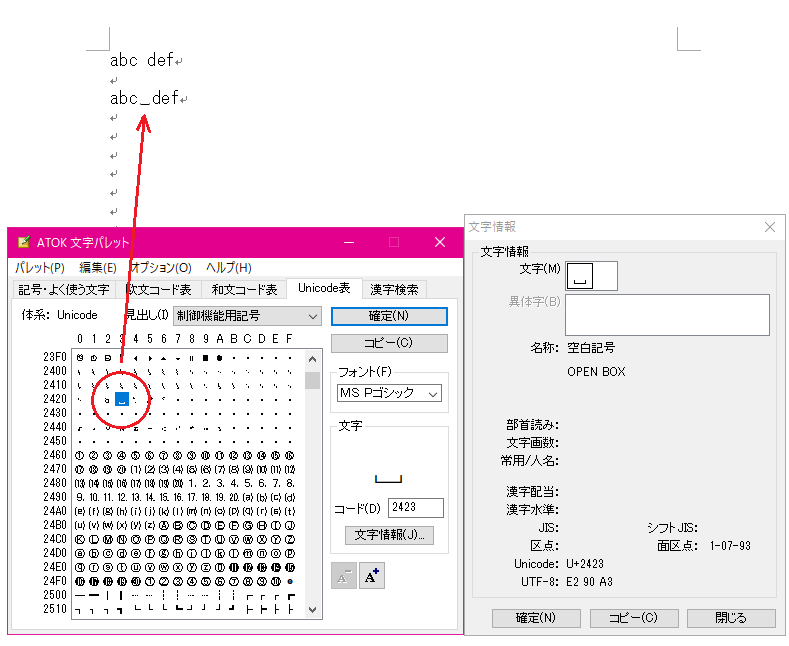This screenshot has height=646, width=789.
Task: Select the highlighted open box character cell
Action: pyautogui.click(x=122, y=399)
